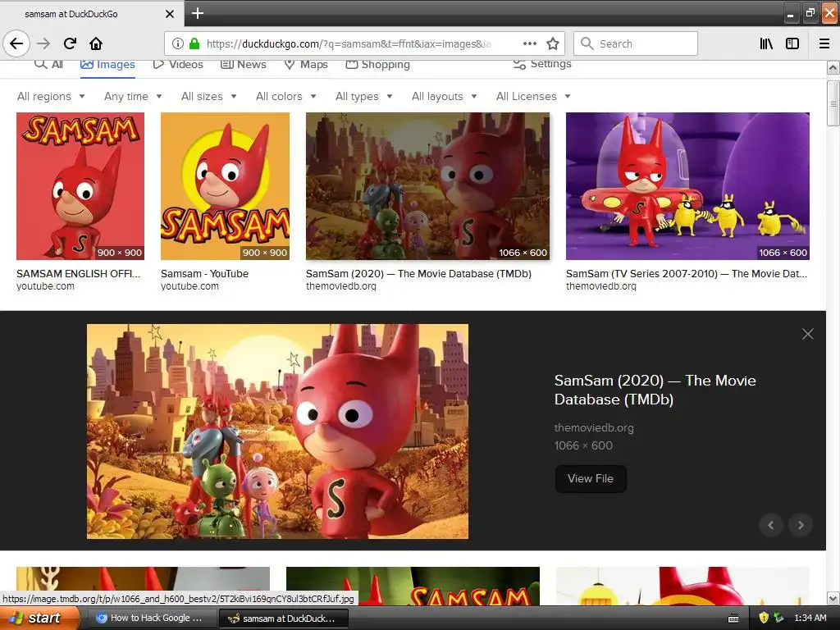Expand the All colors filter
840x630 pixels.
[x=286, y=97]
